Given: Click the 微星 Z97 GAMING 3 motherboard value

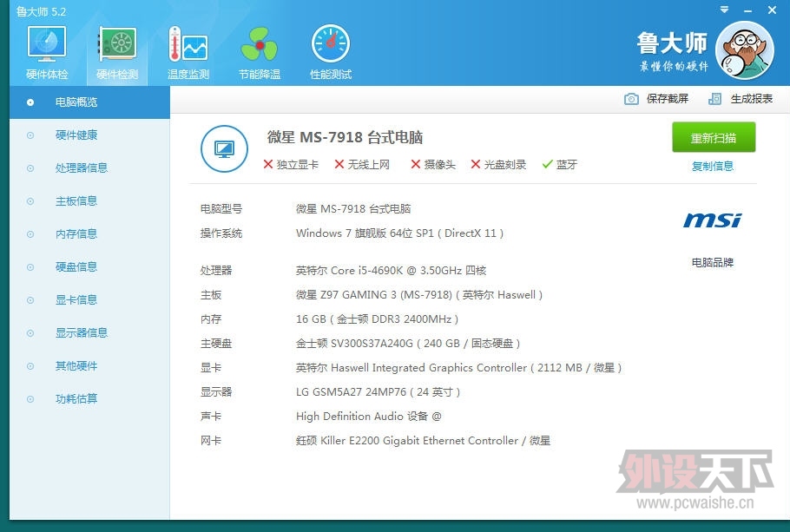Looking at the screenshot, I should pyautogui.click(x=419, y=295).
